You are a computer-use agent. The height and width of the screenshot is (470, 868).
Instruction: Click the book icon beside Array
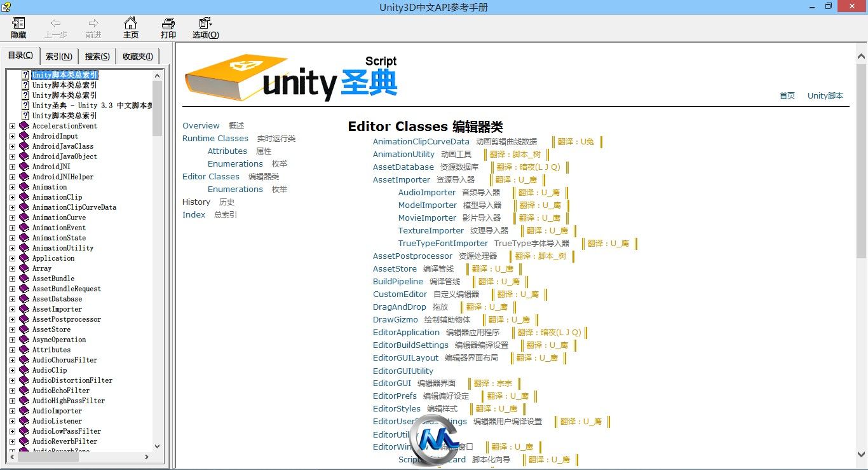point(24,268)
